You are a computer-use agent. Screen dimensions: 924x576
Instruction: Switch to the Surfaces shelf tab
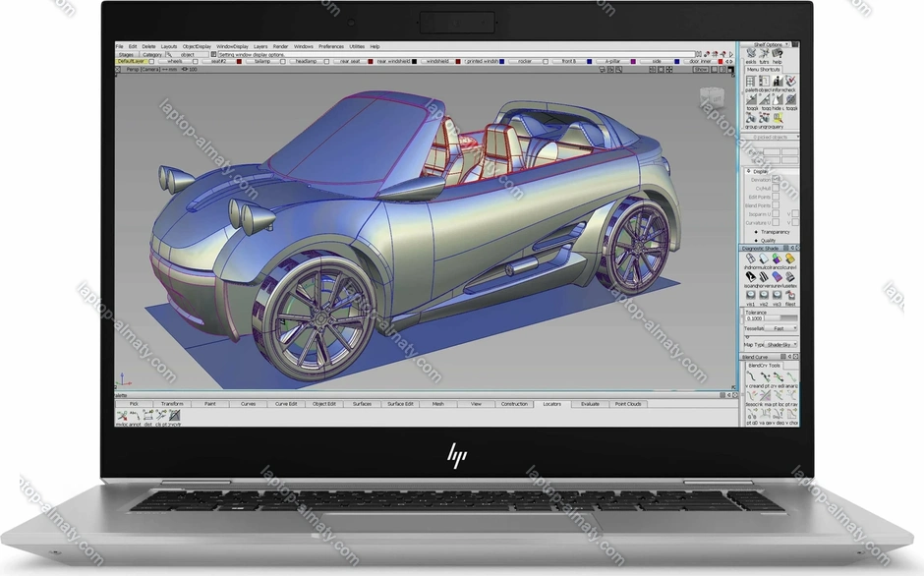[x=363, y=404]
